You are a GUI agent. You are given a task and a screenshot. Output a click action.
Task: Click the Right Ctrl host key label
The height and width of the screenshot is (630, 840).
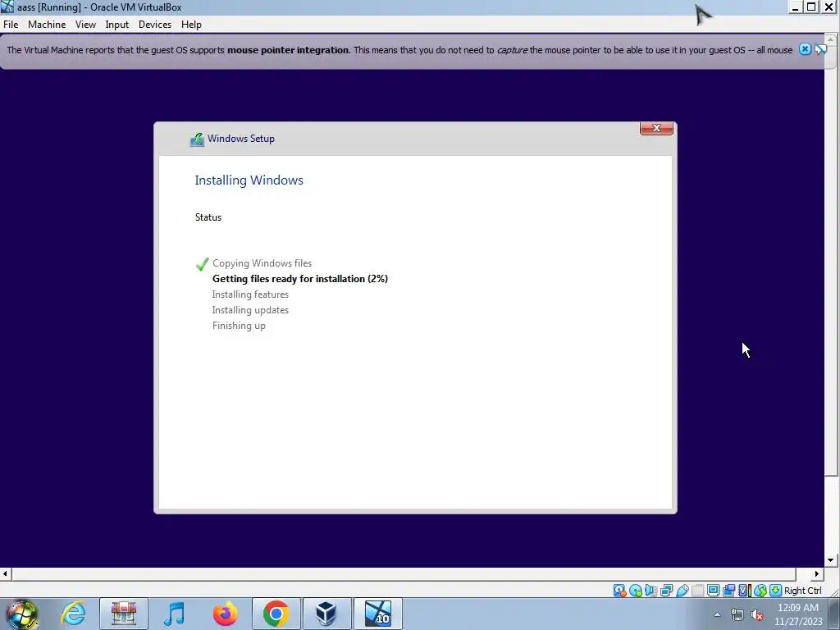pyautogui.click(x=802, y=591)
